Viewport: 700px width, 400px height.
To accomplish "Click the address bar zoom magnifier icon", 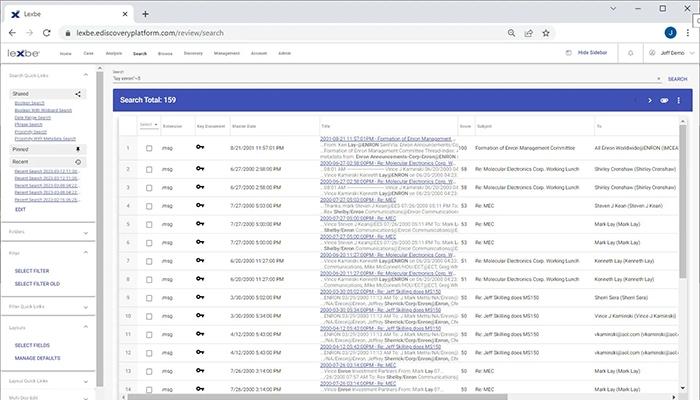I will [511, 33].
